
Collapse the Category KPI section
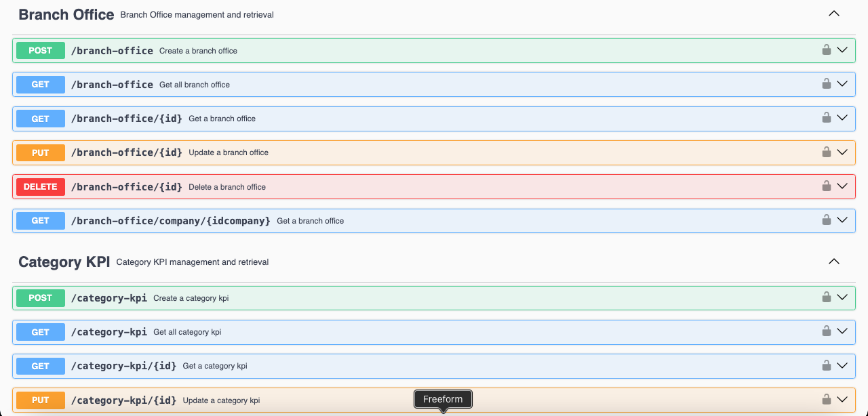[x=834, y=262]
